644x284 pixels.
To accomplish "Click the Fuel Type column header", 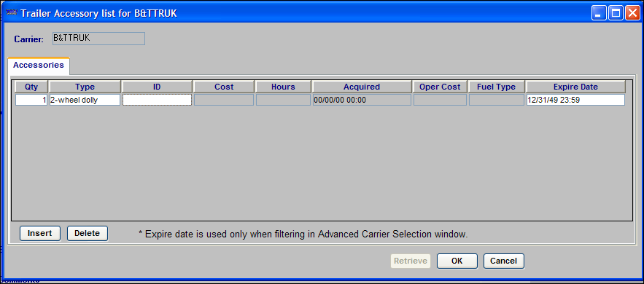I will 496,87.
